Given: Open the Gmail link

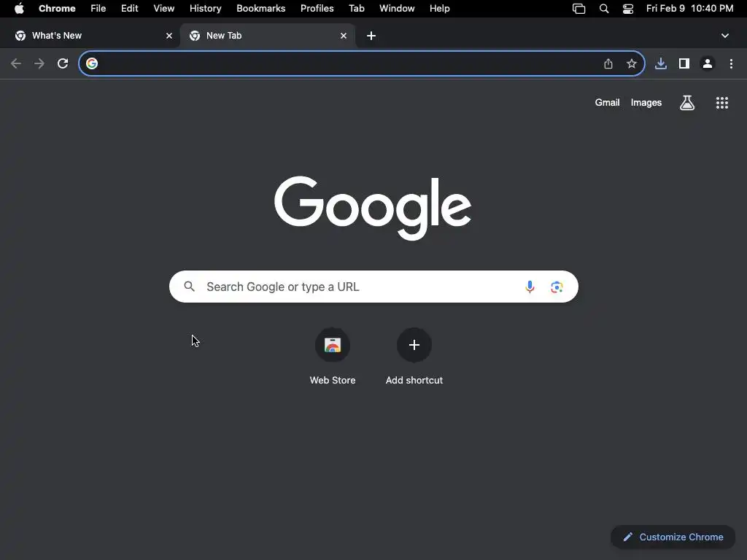Looking at the screenshot, I should [x=608, y=102].
